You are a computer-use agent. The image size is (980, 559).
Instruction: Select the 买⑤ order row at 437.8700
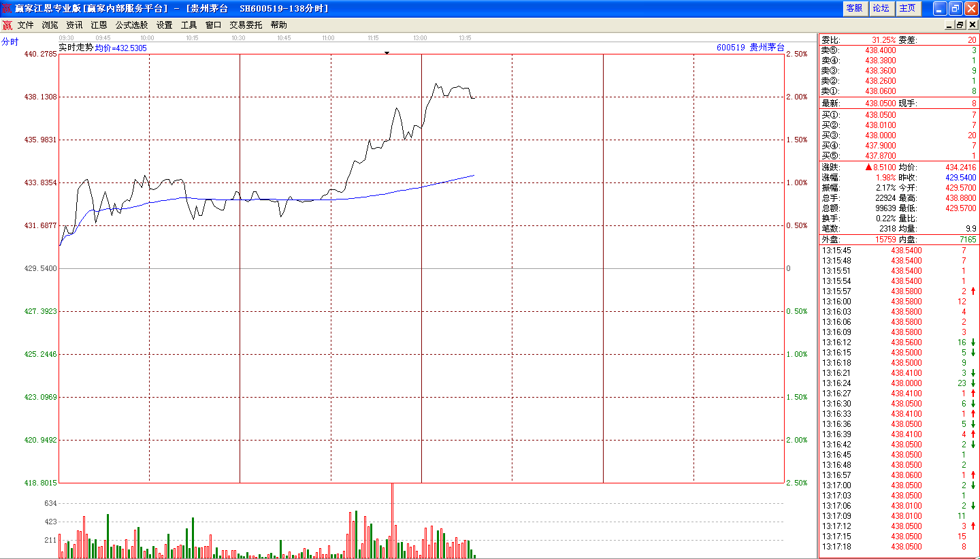tap(898, 156)
